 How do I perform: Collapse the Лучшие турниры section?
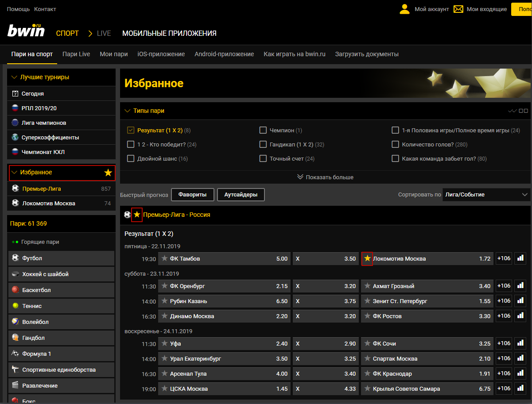(x=14, y=77)
